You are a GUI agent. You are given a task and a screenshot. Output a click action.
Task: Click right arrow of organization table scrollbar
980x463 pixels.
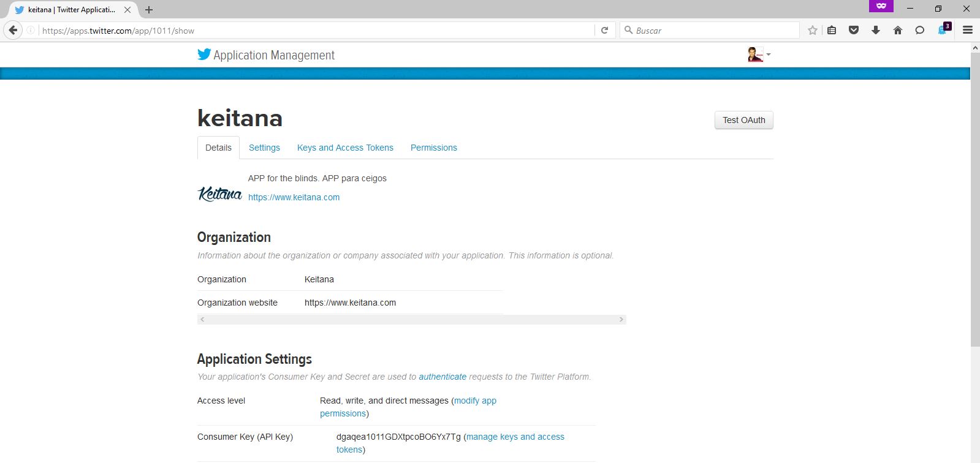tap(621, 320)
